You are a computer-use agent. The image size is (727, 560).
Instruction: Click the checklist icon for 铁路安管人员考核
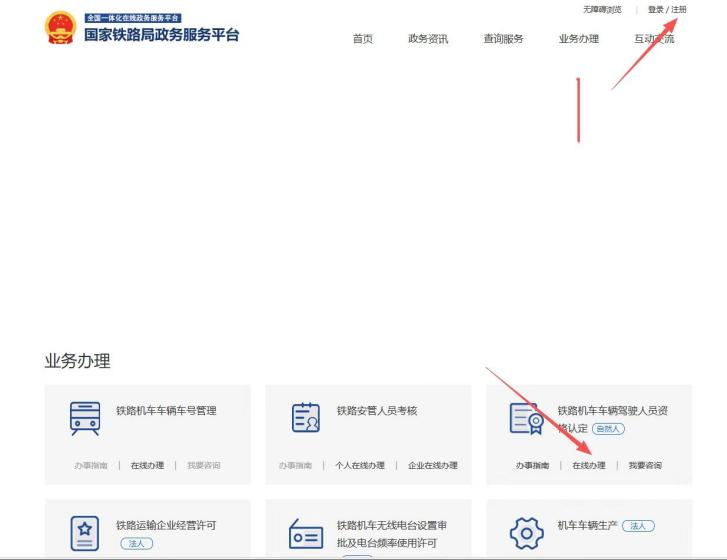point(305,418)
